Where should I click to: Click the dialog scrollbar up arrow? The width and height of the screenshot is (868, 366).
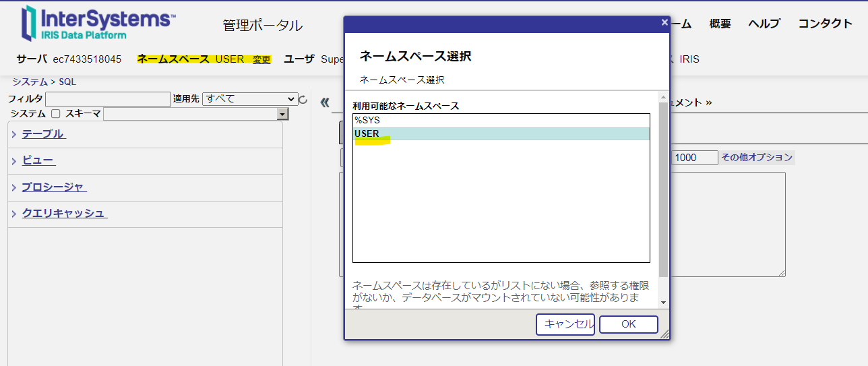pyautogui.click(x=663, y=96)
